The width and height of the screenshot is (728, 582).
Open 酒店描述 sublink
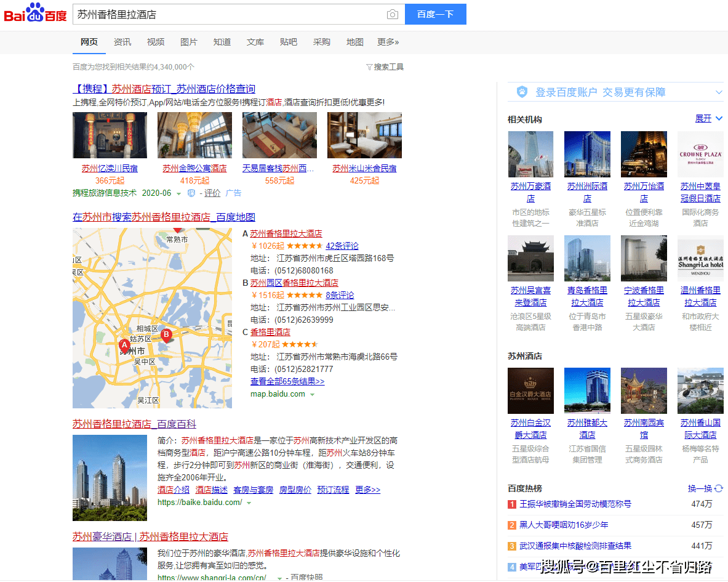tap(211, 490)
